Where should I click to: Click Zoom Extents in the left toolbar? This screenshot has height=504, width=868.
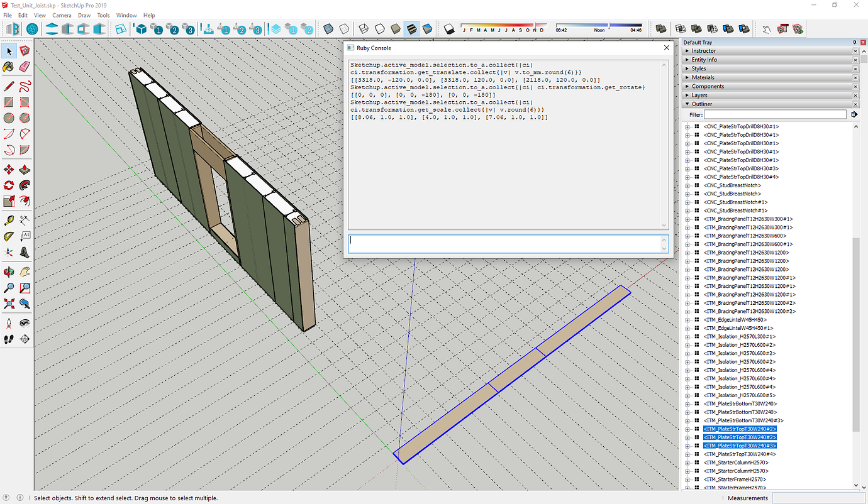pos(9,304)
